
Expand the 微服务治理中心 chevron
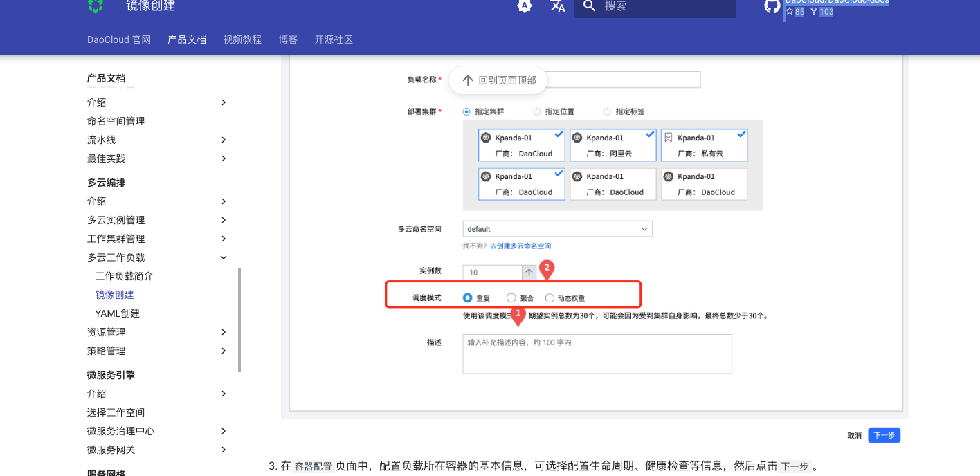(x=224, y=431)
